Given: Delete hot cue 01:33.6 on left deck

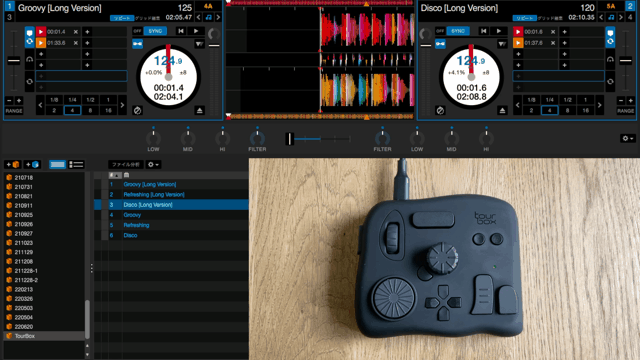Looking at the screenshot, I should [76, 42].
